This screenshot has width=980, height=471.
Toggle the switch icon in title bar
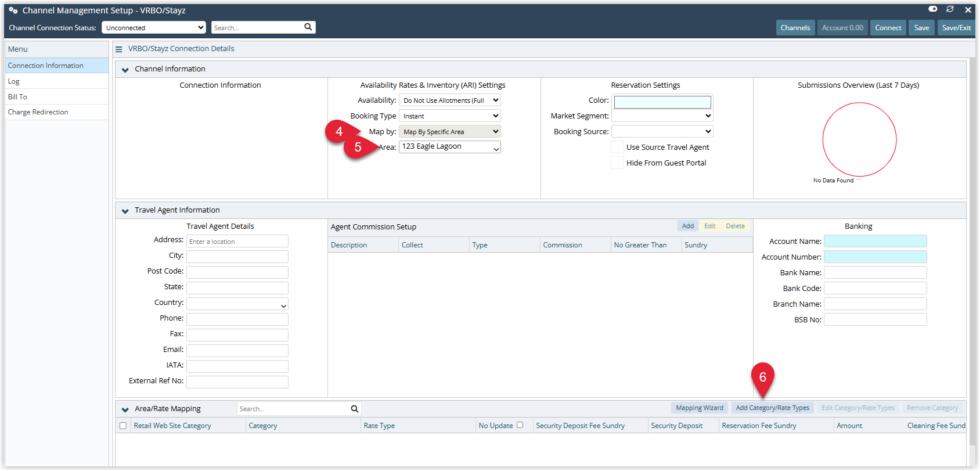[x=933, y=9]
